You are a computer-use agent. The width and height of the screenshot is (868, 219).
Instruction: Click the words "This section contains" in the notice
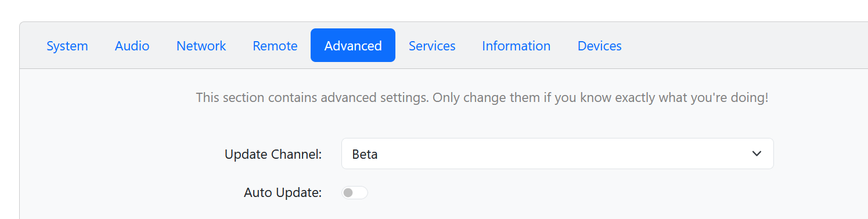253,98
